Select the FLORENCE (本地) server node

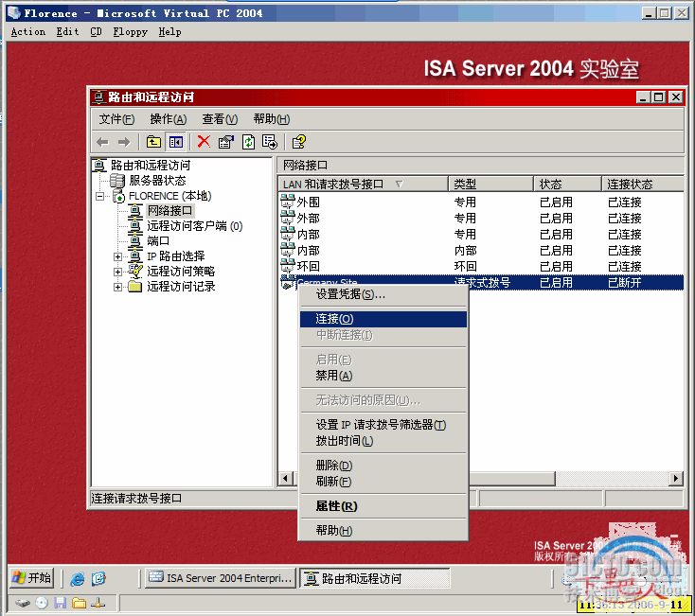[169, 196]
